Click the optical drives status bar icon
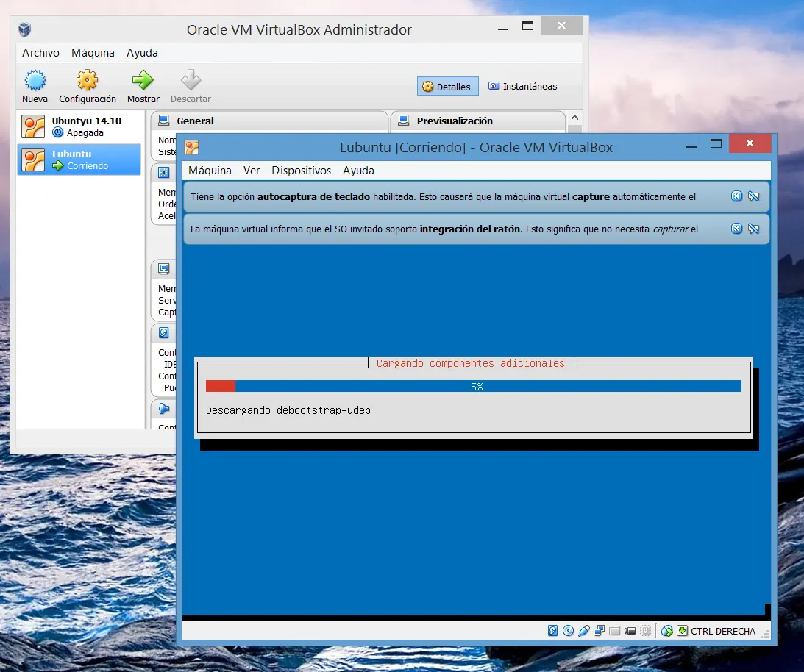 (x=568, y=631)
